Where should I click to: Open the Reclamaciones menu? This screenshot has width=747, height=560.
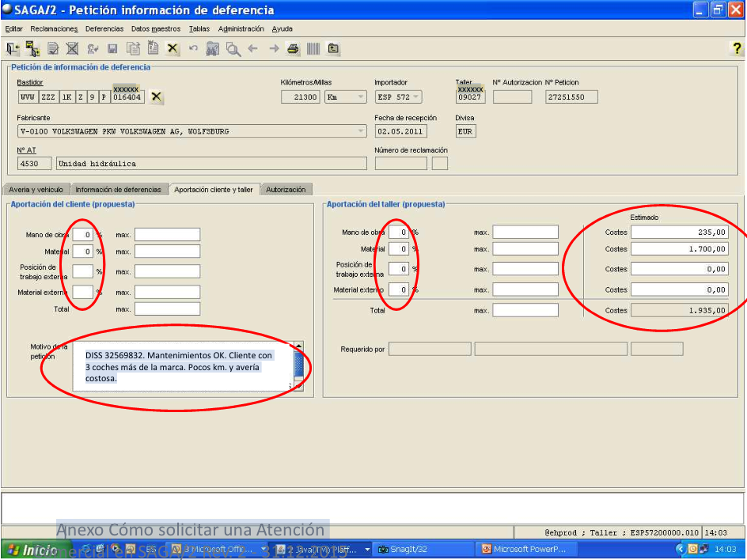point(54,29)
